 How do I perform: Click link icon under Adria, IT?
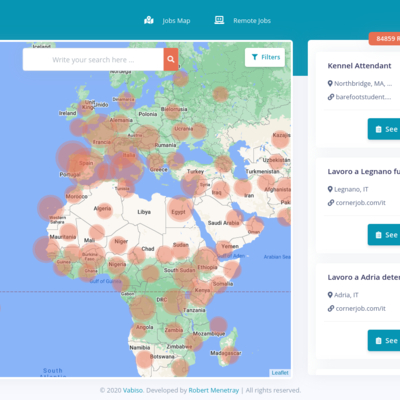(331, 308)
